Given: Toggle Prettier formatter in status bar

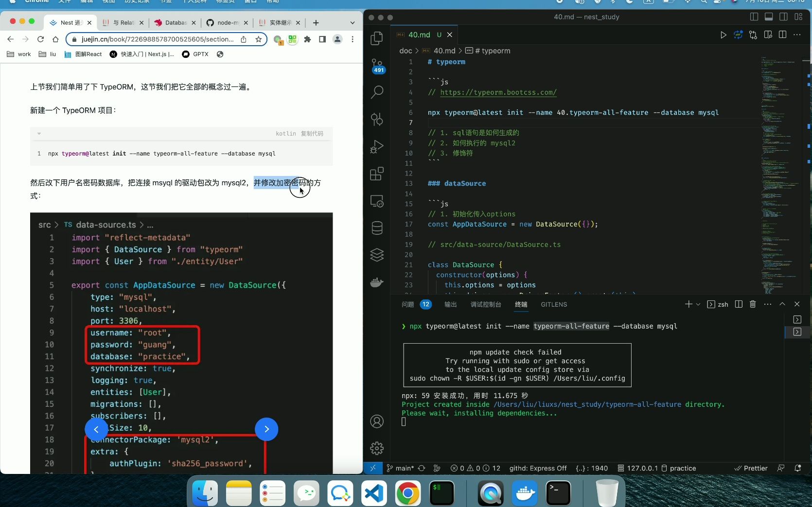Looking at the screenshot, I should [x=751, y=468].
